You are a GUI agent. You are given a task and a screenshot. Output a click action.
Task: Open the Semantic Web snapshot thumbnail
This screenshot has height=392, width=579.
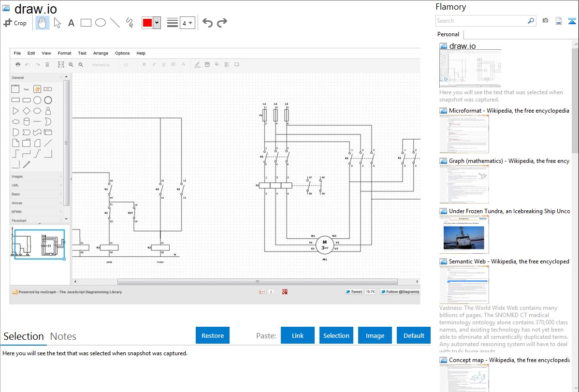[464, 285]
